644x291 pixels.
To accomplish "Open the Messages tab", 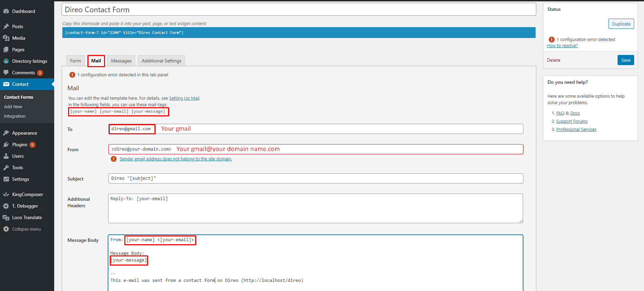I will click(121, 61).
